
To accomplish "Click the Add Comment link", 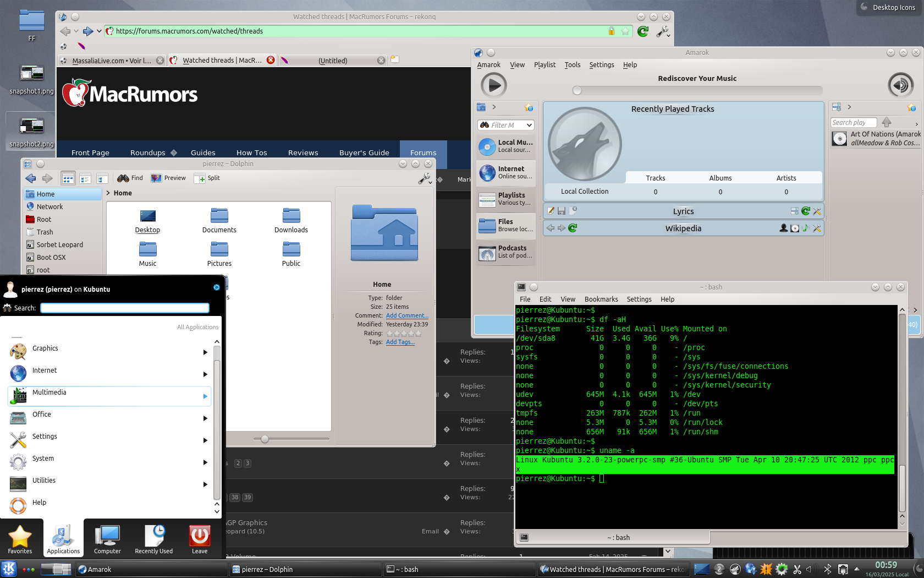I will tap(406, 316).
